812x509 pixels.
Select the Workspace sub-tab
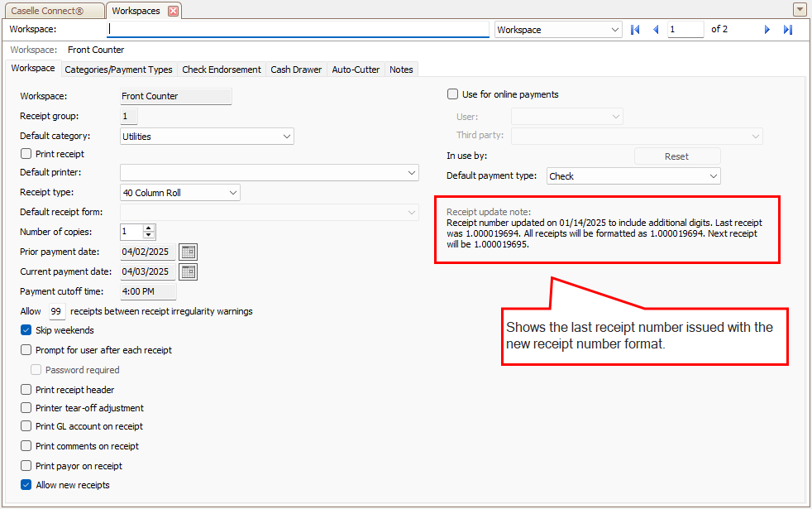coord(33,68)
